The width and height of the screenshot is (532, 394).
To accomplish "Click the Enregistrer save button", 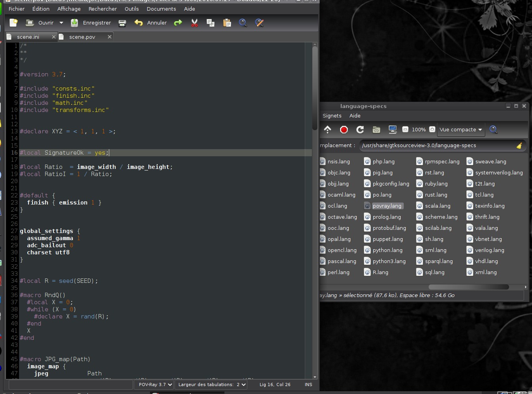I will pyautogui.click(x=91, y=23).
